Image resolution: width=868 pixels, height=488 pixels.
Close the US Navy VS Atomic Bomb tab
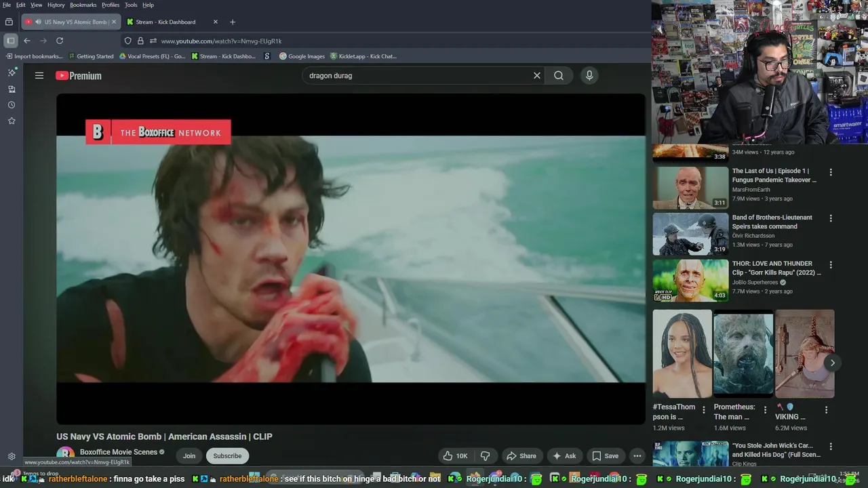[114, 22]
